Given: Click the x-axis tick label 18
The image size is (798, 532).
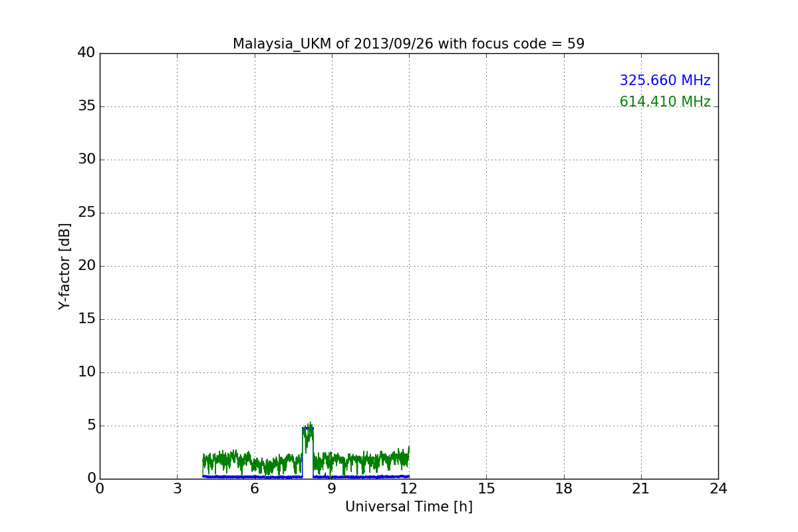Looking at the screenshot, I should (x=563, y=489).
